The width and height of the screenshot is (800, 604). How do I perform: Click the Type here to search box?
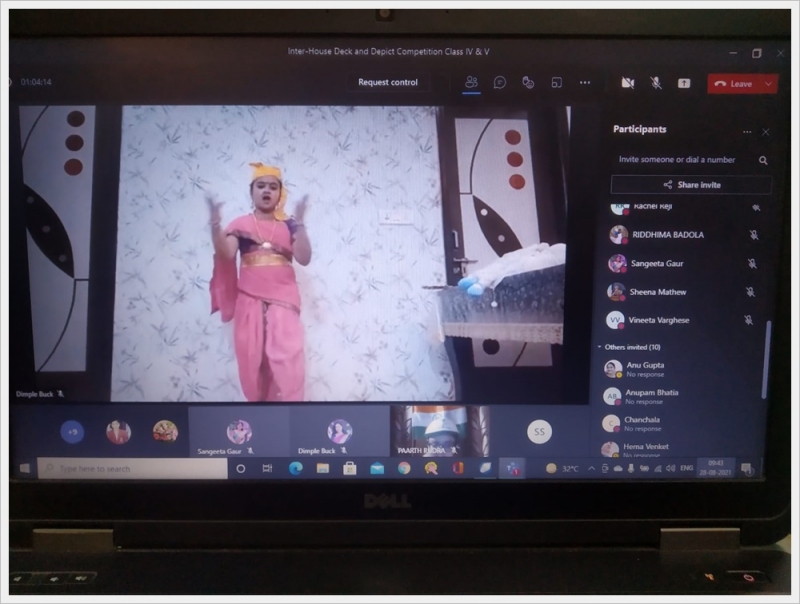[133, 468]
